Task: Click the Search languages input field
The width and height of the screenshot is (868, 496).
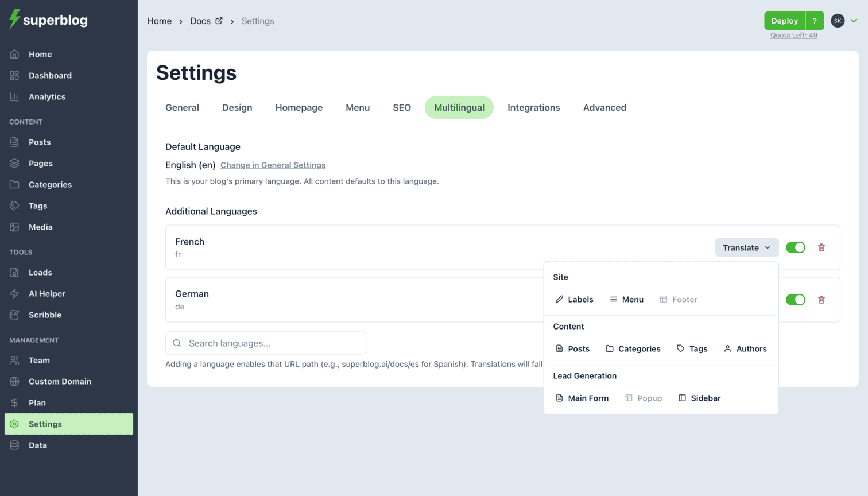Action: point(266,343)
